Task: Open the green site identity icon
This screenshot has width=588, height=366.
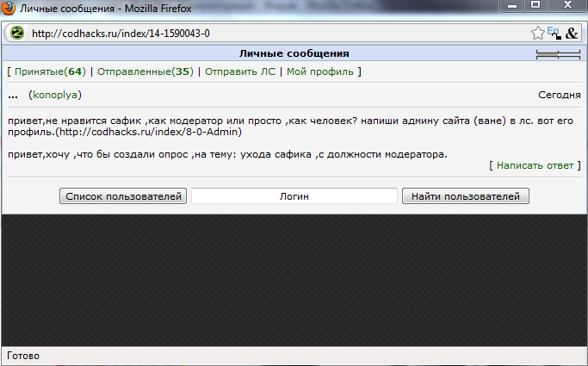Action: (17, 33)
